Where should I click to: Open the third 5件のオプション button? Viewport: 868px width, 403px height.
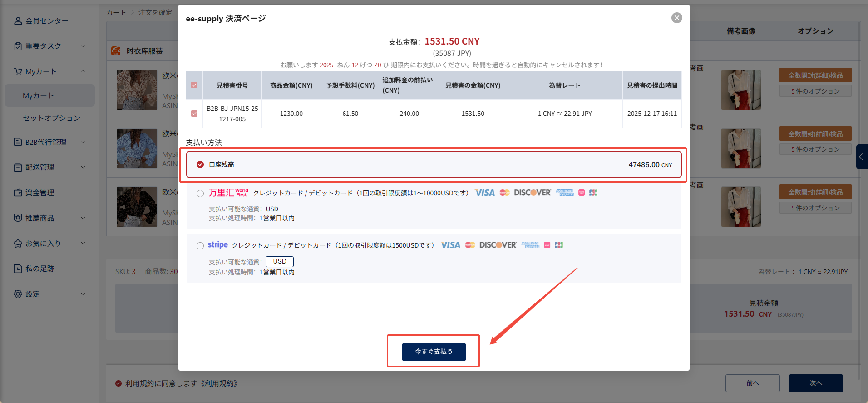815,208
